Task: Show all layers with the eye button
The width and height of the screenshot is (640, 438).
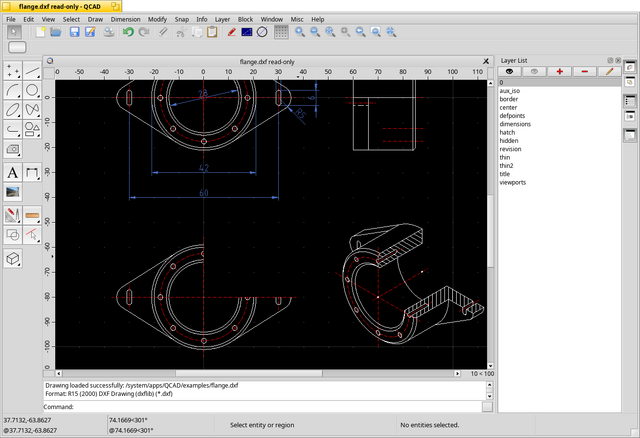Action: point(509,71)
